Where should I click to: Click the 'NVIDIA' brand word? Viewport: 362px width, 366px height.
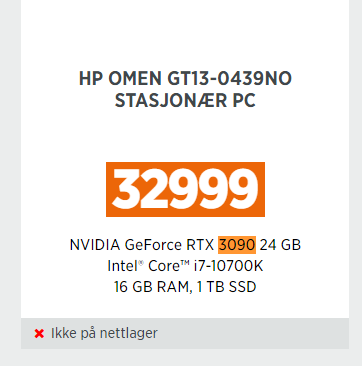[95, 245]
